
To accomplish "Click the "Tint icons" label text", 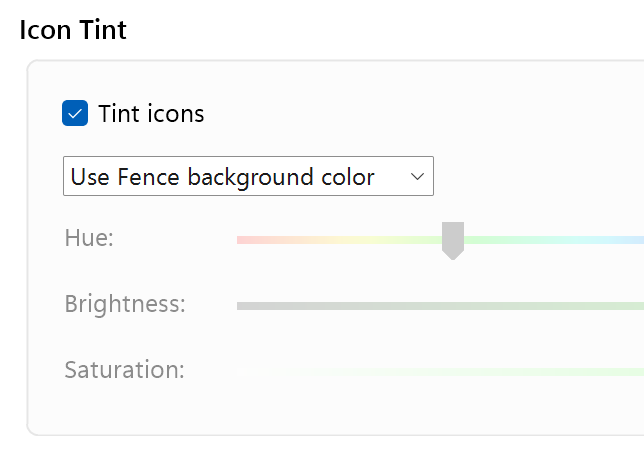I will pyautogui.click(x=151, y=114).
